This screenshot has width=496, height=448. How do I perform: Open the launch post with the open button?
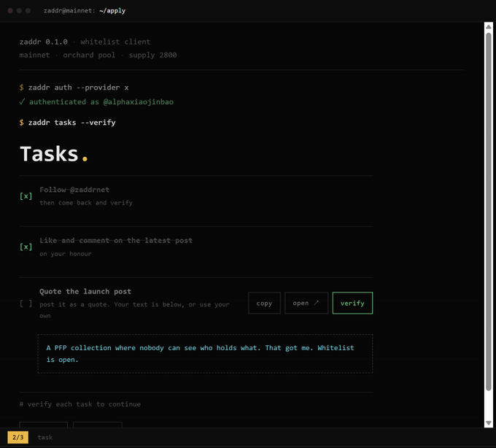(306, 303)
